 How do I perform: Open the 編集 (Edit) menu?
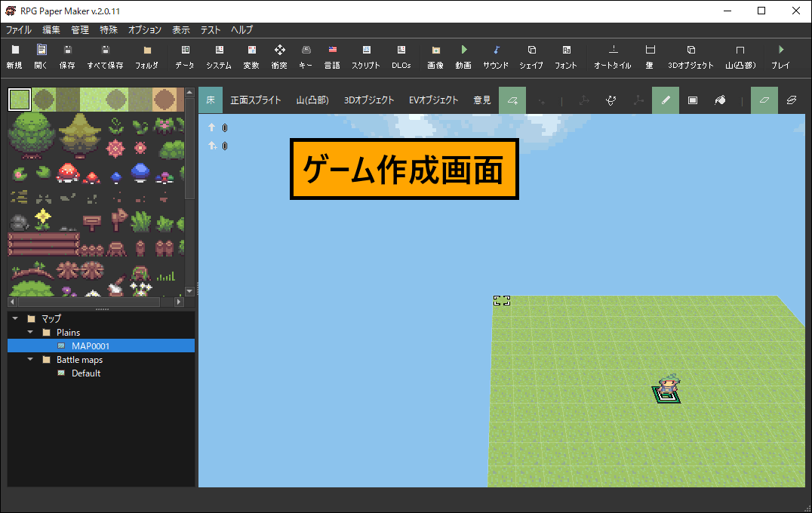[x=51, y=30]
